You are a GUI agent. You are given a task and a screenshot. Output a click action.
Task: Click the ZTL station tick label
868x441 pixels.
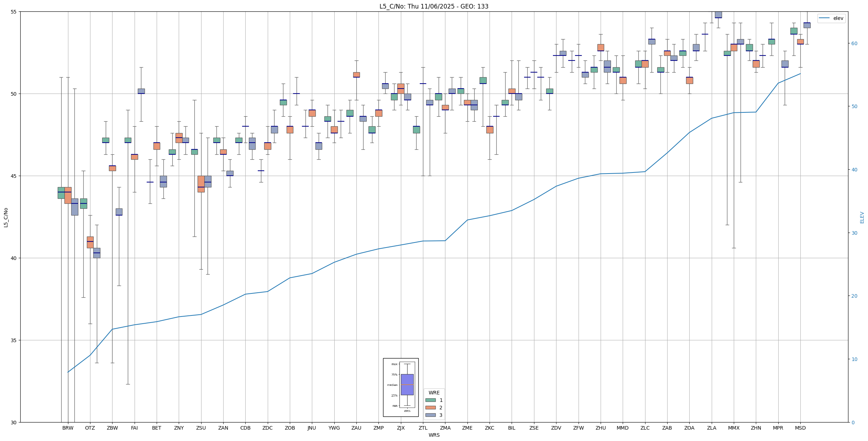click(423, 428)
